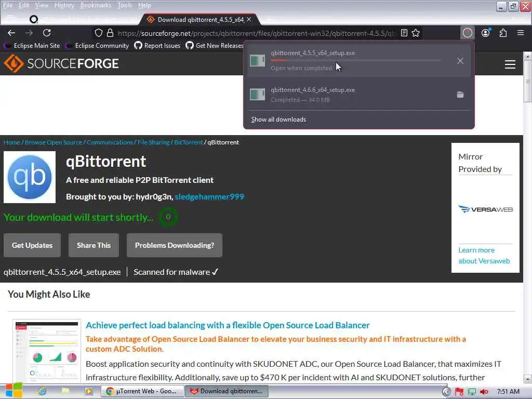Viewport: 532px width, 399px height.
Task: Click the Get Updates button
Action: click(32, 245)
